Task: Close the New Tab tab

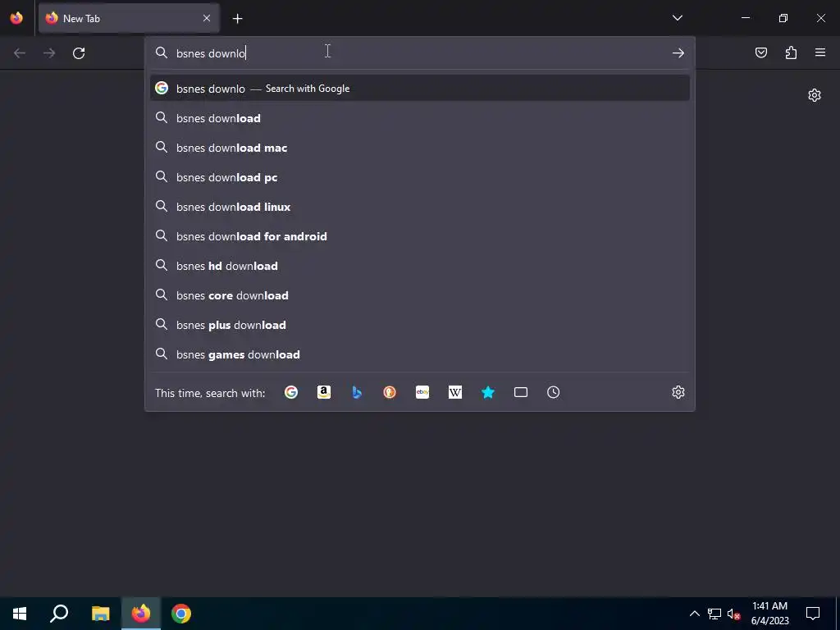Action: [x=207, y=18]
